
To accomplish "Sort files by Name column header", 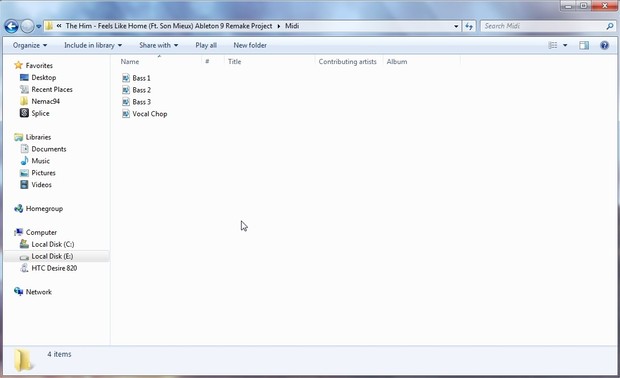I will point(130,62).
